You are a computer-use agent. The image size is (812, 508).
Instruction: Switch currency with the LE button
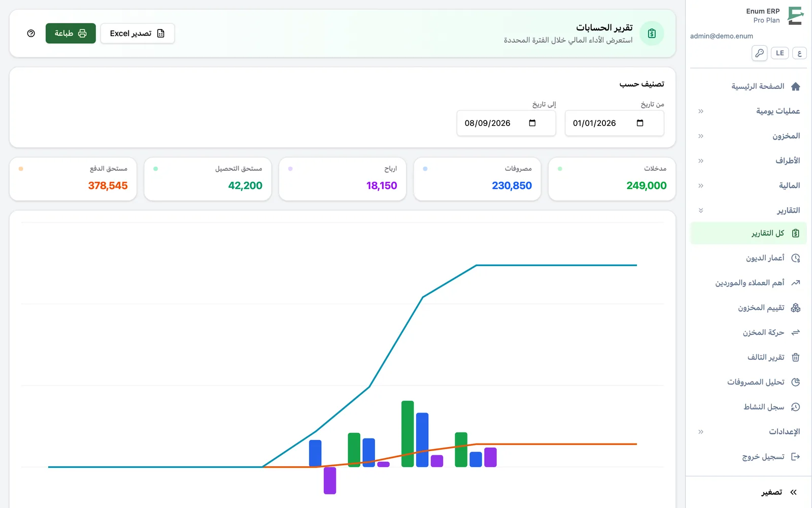click(780, 53)
